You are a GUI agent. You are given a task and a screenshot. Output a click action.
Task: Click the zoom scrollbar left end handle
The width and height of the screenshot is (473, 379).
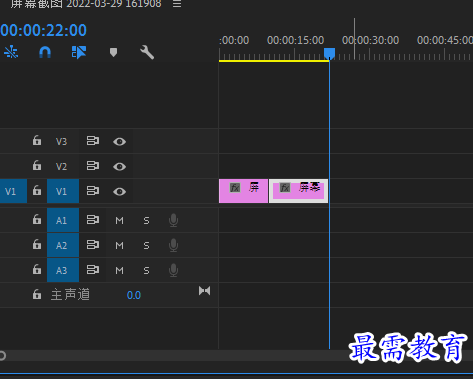pos(2,356)
